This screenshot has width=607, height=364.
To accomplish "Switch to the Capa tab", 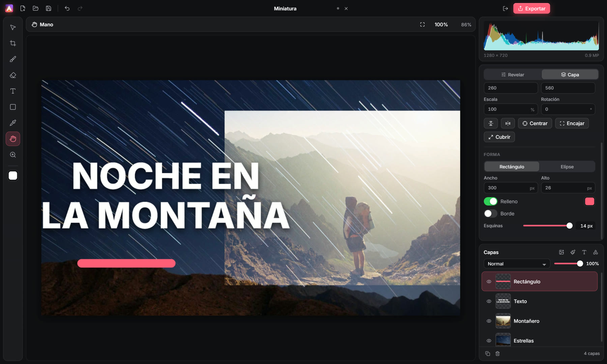I will [x=570, y=74].
